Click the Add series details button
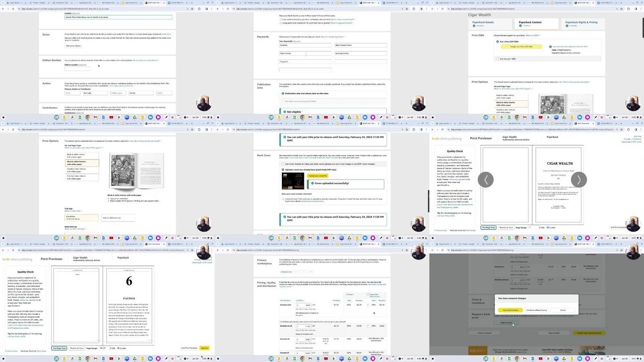 73,46
